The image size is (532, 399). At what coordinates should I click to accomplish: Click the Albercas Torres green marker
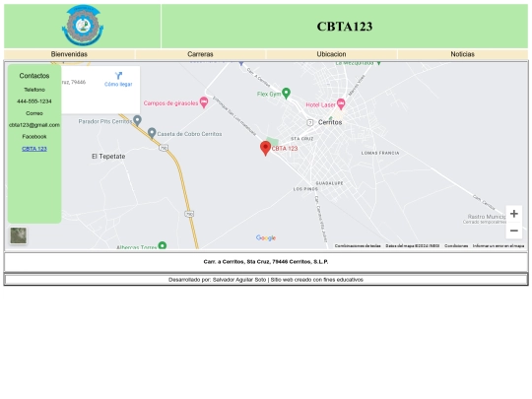pos(163,245)
